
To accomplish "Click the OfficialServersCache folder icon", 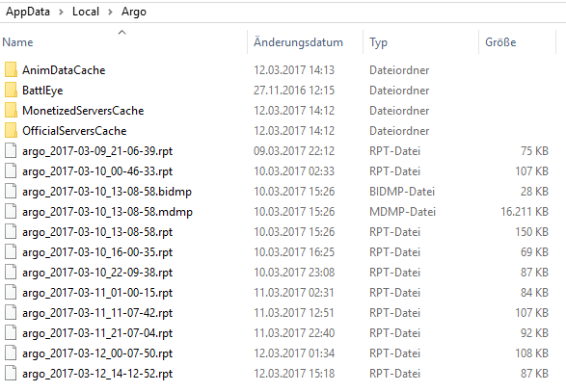I will click(x=11, y=131).
